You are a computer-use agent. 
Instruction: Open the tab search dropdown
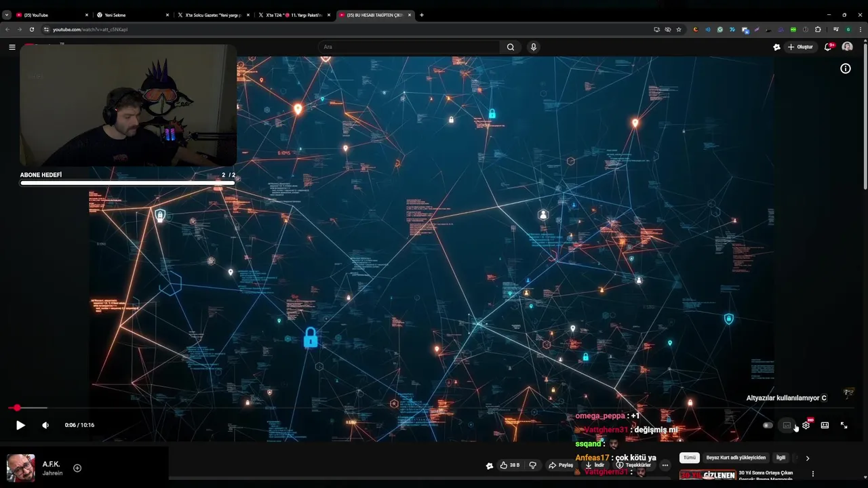tap(6, 15)
